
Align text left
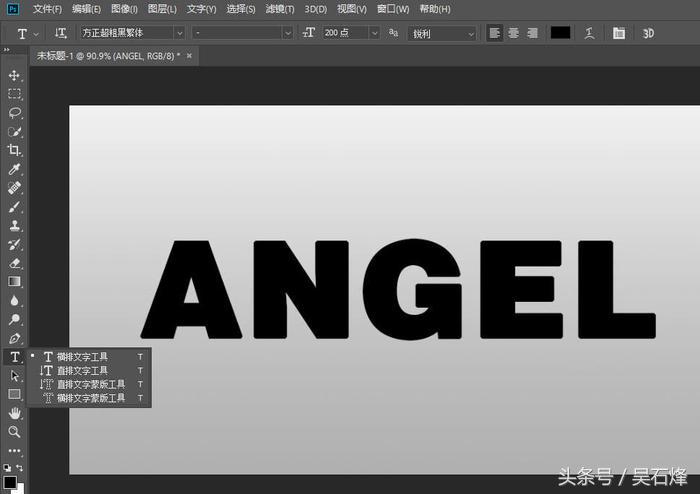pyautogui.click(x=495, y=33)
